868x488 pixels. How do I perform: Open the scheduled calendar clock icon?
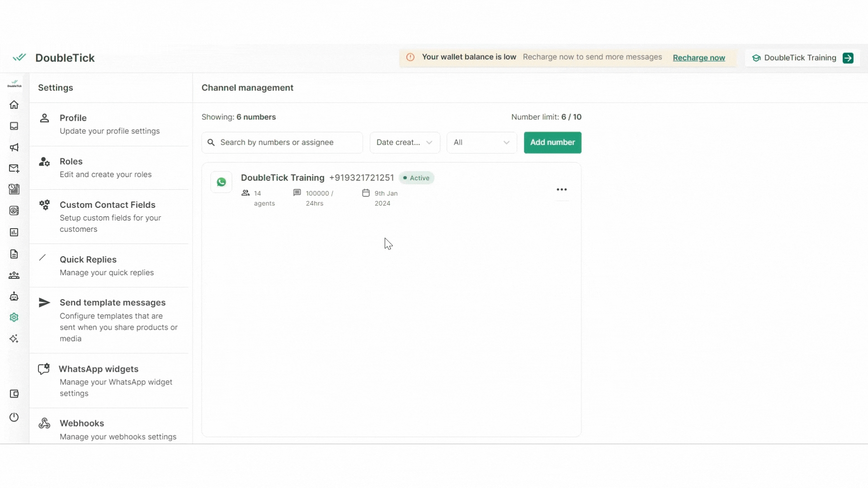14,189
